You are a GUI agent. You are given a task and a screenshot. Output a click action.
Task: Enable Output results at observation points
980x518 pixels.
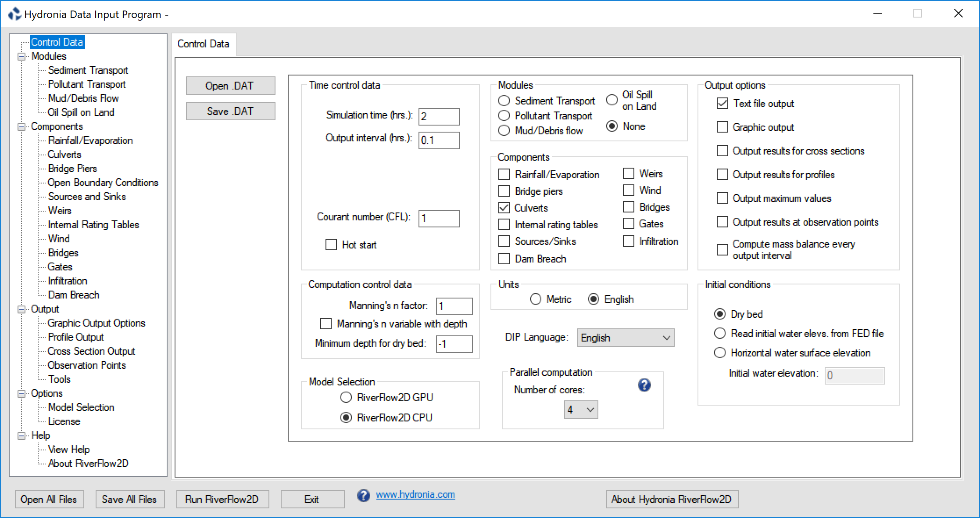[722, 222]
